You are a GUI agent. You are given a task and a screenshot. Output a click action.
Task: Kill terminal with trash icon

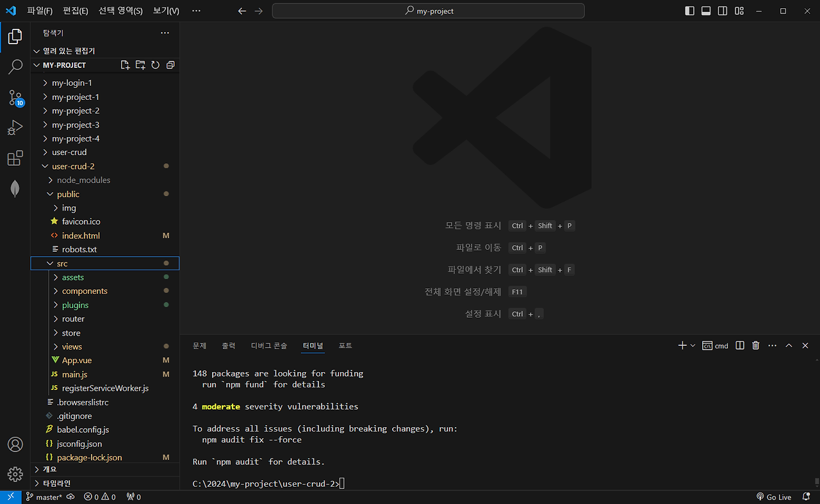pos(756,345)
